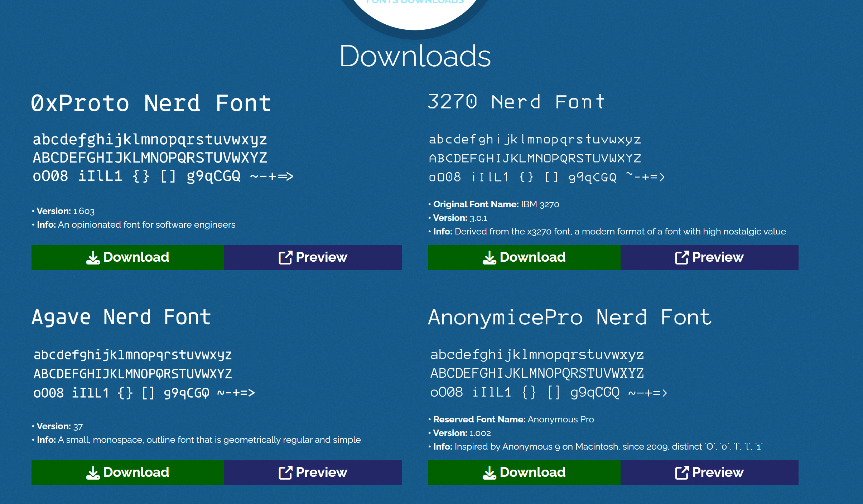Screen dimensions: 863x504
Task: Click the external-link icon in AnonymicePro Preview
Action: 682,472
